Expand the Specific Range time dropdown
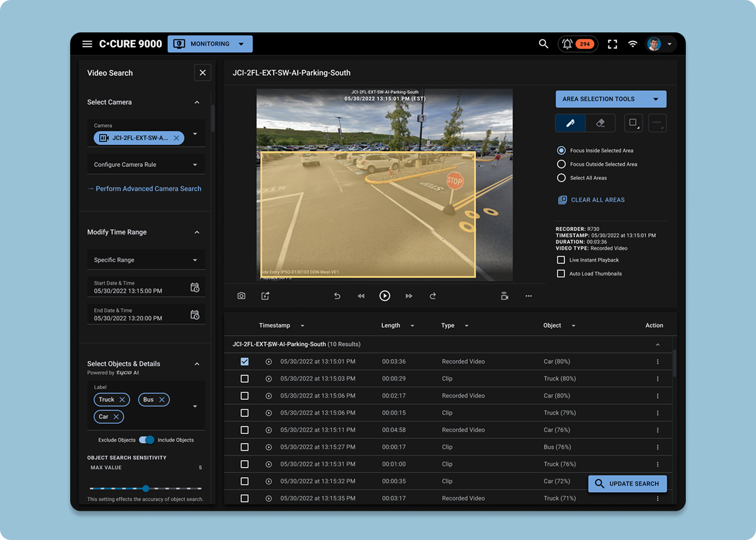This screenshot has width=756, height=540. click(x=146, y=260)
